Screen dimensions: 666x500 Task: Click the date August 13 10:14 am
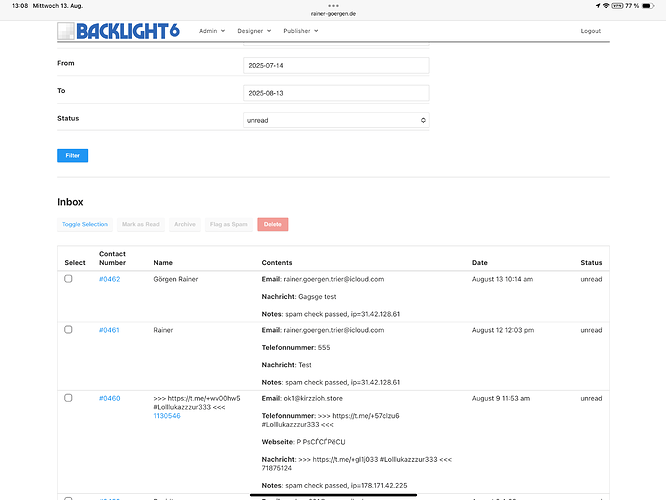pos(502,279)
